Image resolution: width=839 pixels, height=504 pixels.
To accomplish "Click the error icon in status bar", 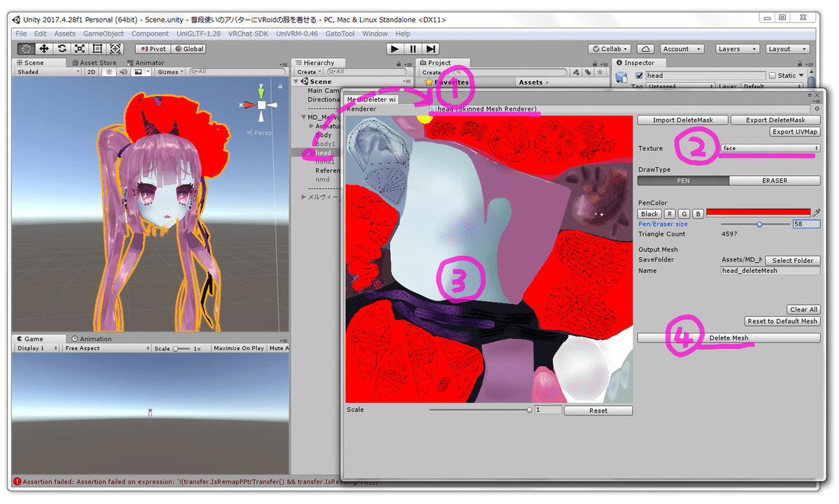I will (17, 482).
